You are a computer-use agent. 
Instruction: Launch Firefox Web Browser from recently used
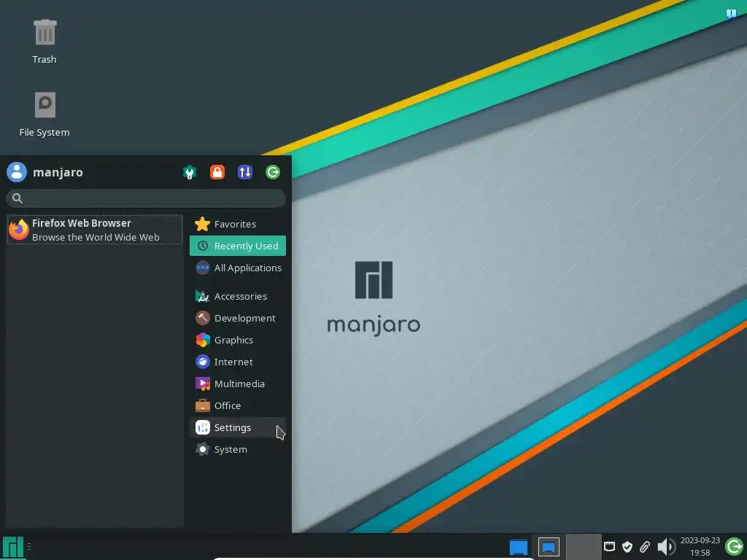click(95, 230)
